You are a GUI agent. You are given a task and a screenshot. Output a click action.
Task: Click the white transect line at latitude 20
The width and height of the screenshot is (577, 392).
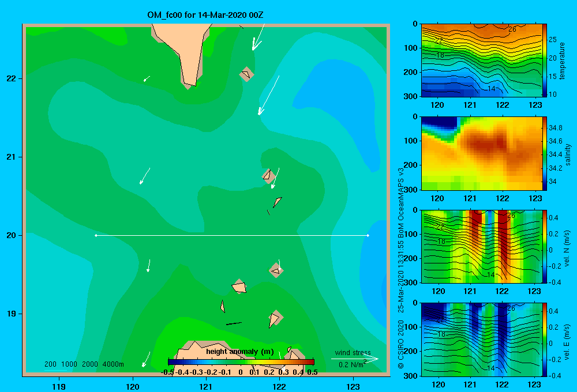click(232, 235)
